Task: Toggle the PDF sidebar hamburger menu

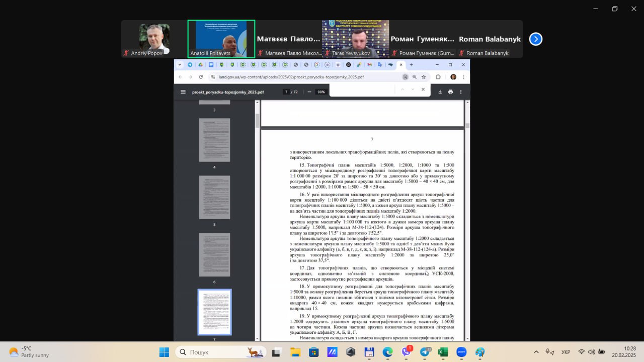Action: 183,92
